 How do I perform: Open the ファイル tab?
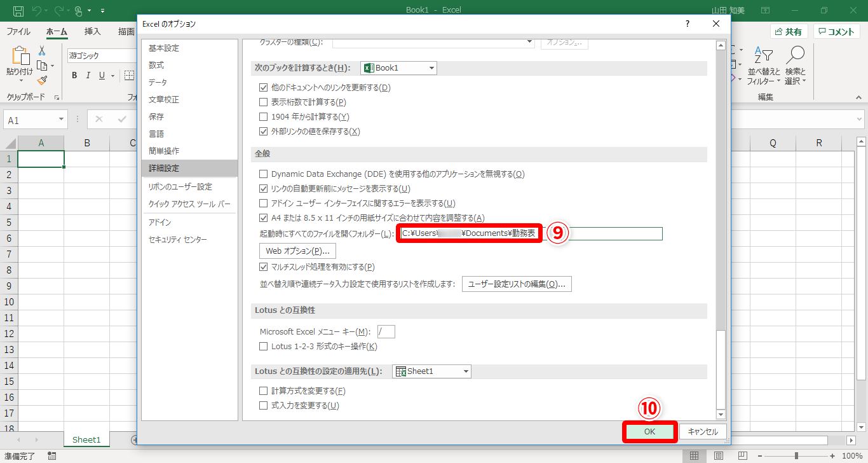tap(18, 32)
